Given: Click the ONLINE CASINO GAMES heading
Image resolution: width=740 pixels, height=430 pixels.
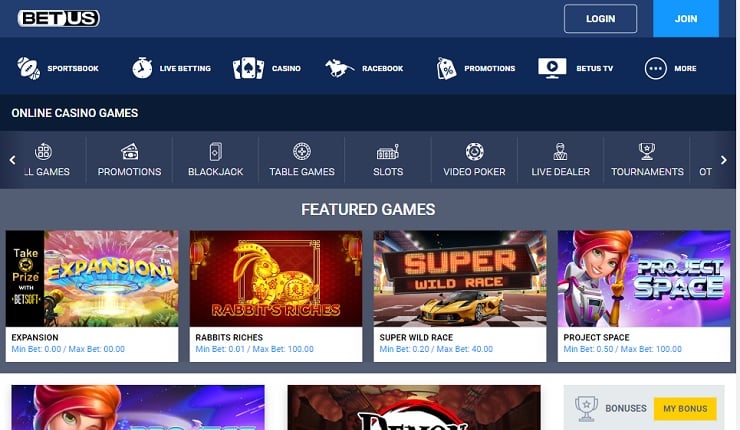Looking at the screenshot, I should (75, 113).
